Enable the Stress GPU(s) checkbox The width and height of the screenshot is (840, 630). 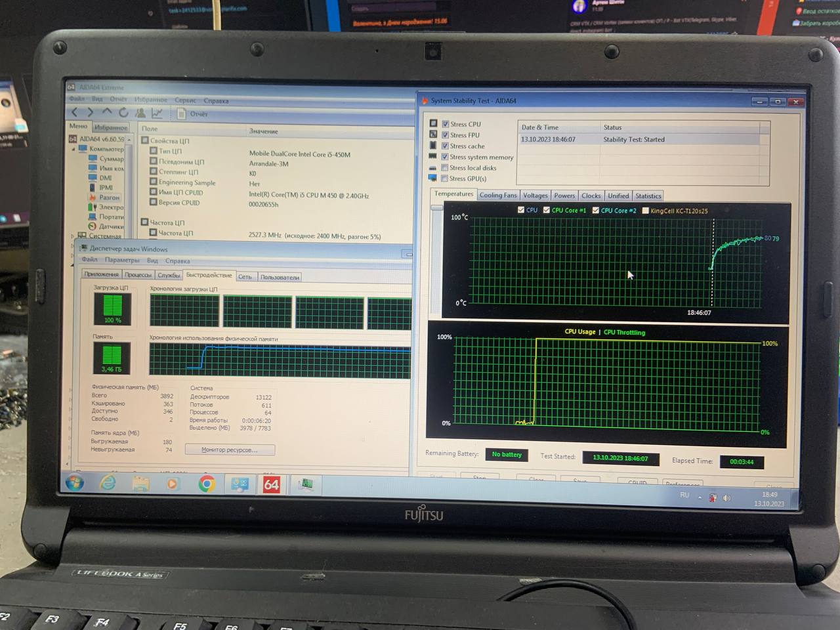(445, 178)
